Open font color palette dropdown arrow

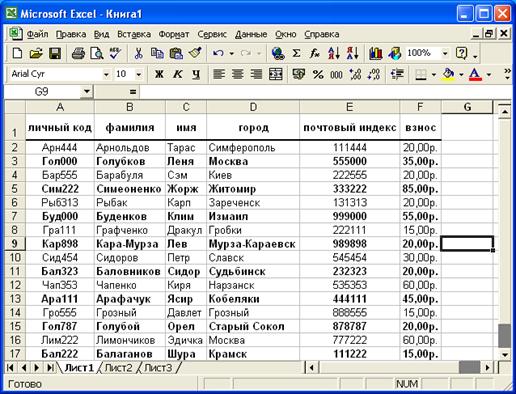489,74
